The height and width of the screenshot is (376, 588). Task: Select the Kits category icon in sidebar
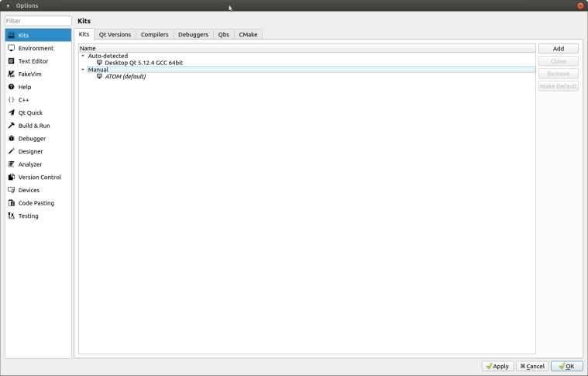coord(12,35)
